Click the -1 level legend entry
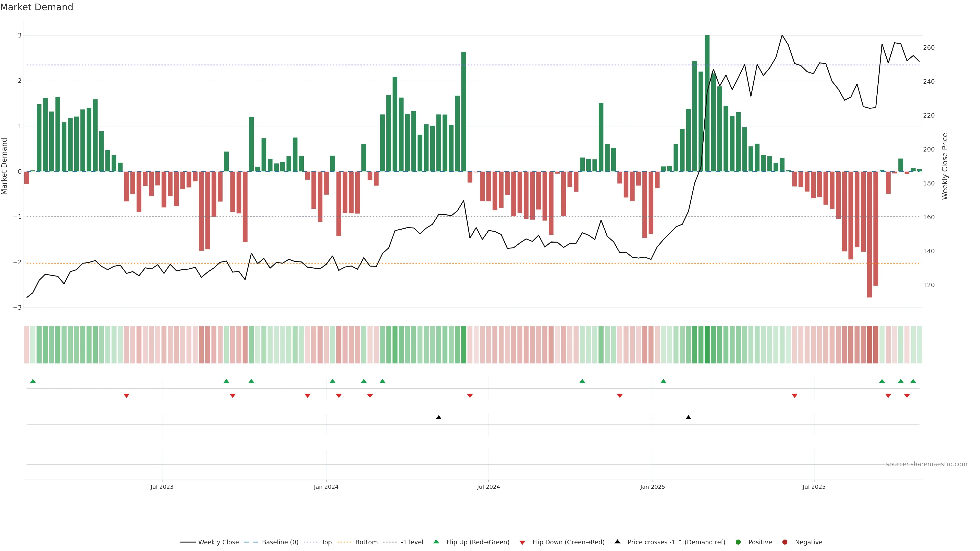980x551 pixels. (x=412, y=542)
